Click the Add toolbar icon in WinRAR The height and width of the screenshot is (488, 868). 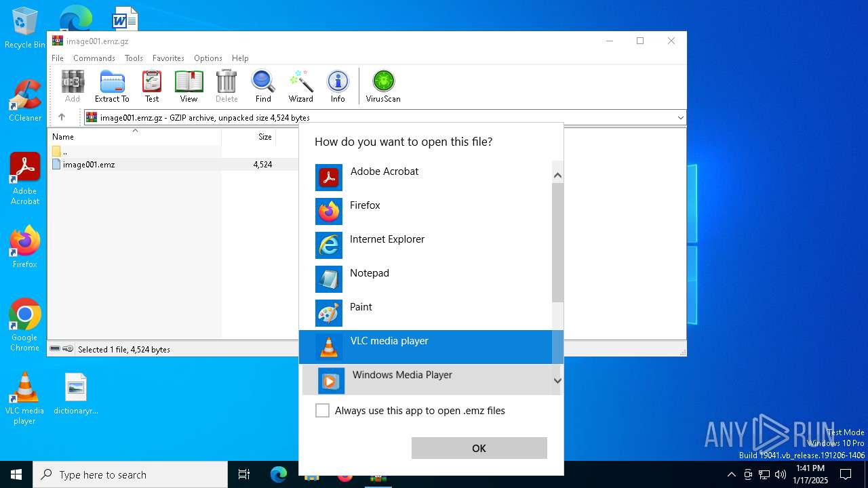[x=73, y=86]
